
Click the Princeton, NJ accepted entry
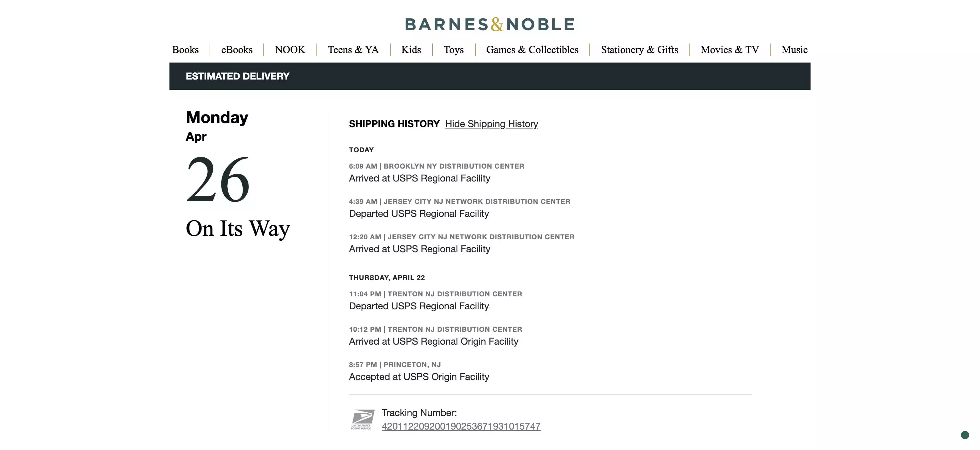pos(419,371)
